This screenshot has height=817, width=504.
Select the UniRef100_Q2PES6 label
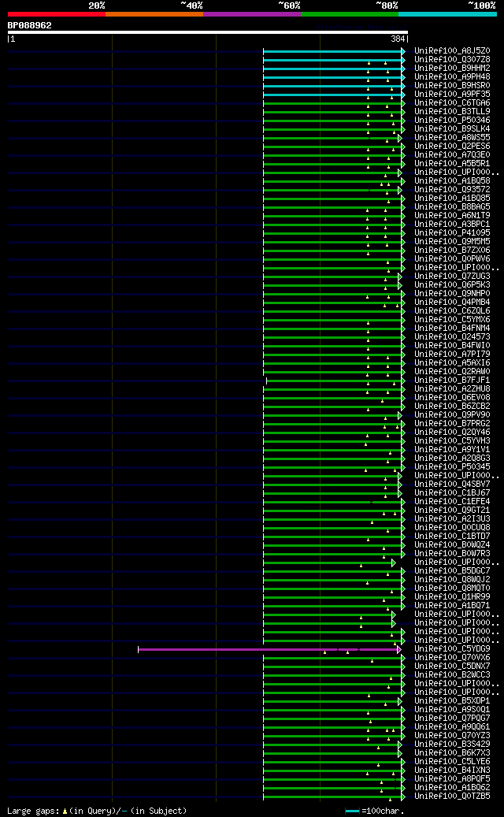click(452, 147)
